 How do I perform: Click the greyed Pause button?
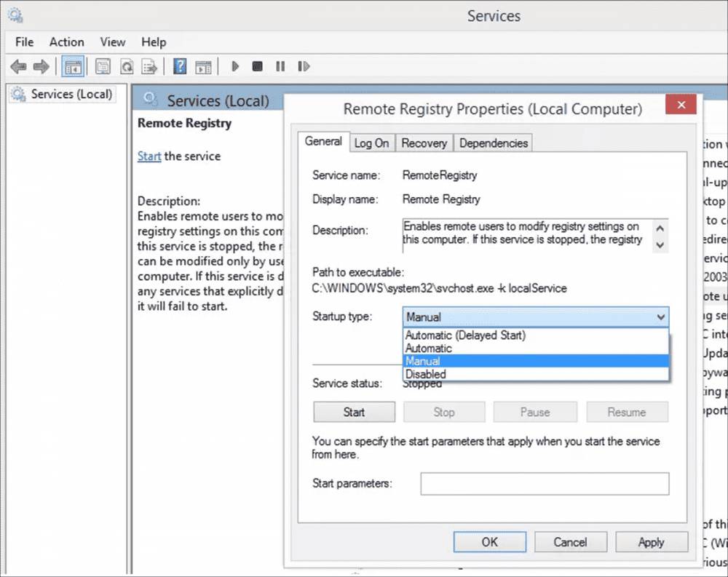pyautogui.click(x=535, y=412)
